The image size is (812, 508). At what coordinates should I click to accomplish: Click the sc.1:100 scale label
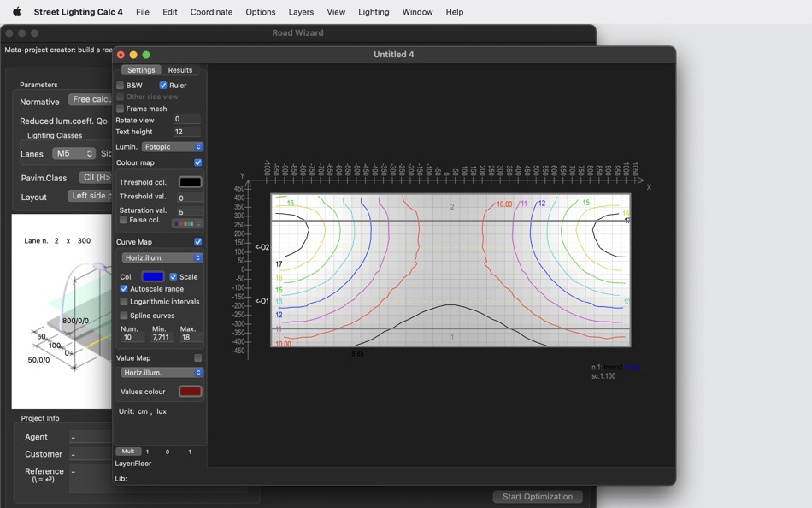point(603,376)
